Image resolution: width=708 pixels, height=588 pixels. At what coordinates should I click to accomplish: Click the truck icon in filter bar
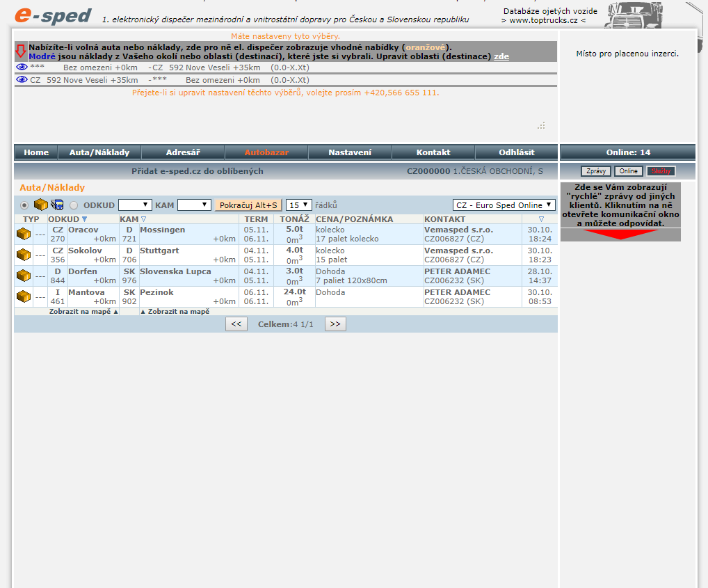57,205
